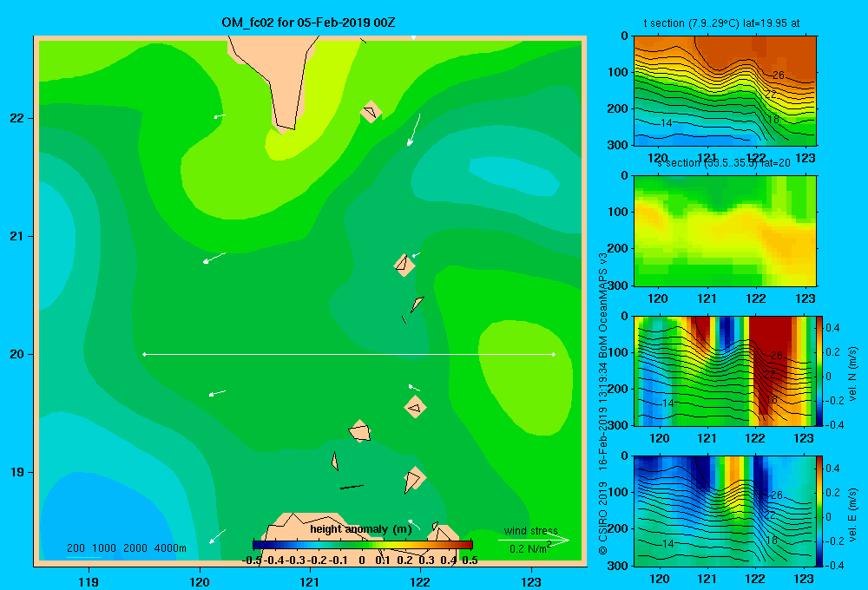Click the vertical CSIRO 2019 BoM OceanMAPS v3 credit
The image size is (868, 590).
(x=603, y=404)
